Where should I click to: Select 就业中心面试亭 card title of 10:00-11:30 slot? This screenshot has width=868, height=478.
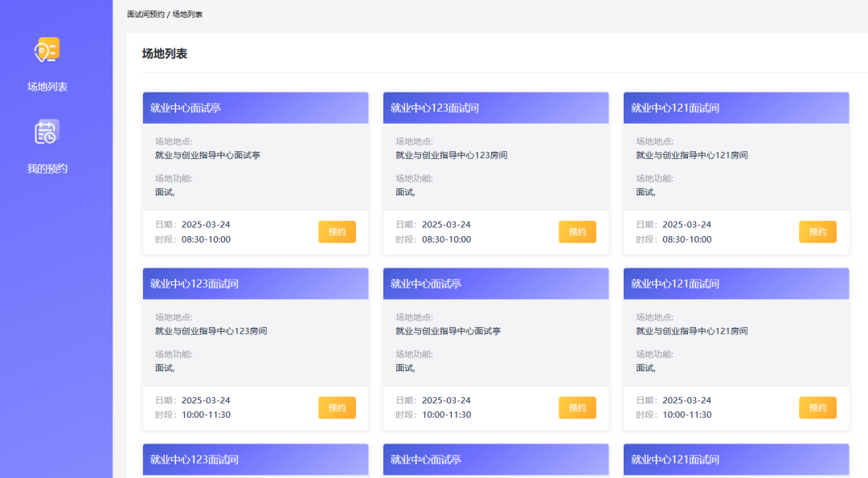click(426, 284)
